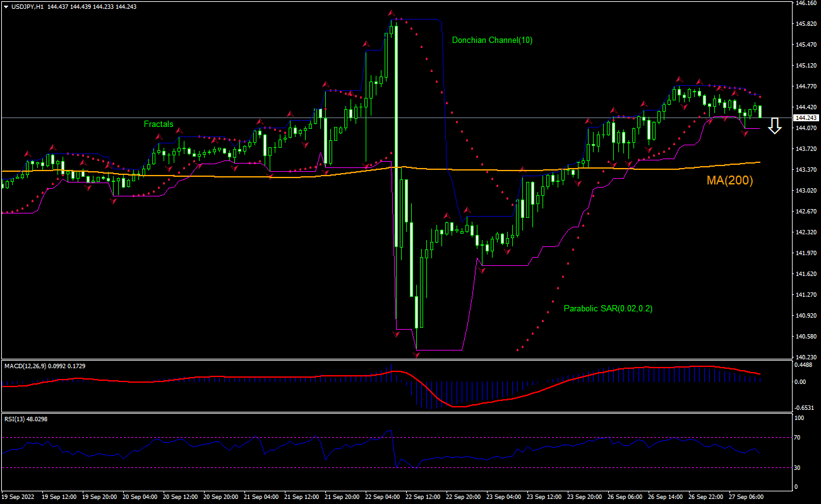The image size is (821, 504).
Task: Select the fractal arrow above the highest peak
Action: point(392,13)
